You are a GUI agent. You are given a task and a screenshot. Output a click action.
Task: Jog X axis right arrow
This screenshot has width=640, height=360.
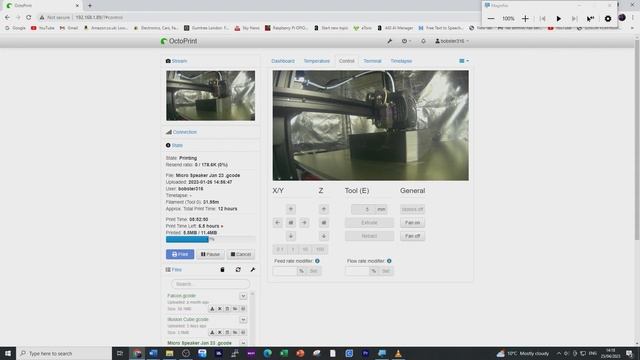[x=304, y=223]
